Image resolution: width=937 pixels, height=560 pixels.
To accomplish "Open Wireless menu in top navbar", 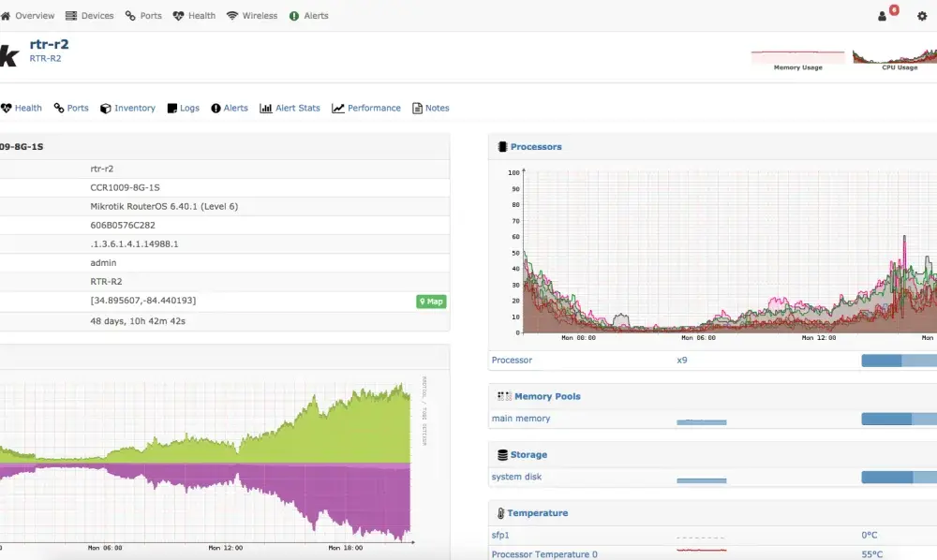I will click(x=260, y=16).
